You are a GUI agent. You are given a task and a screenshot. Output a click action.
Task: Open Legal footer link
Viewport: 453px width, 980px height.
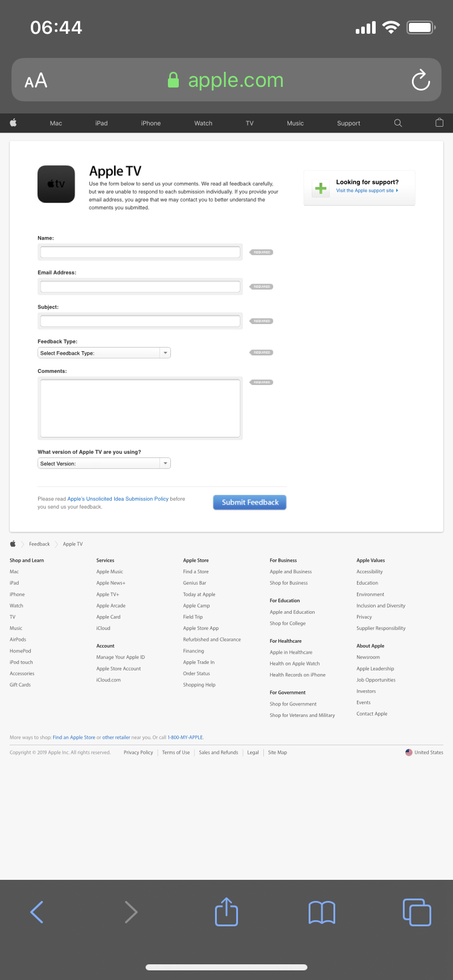coord(253,752)
